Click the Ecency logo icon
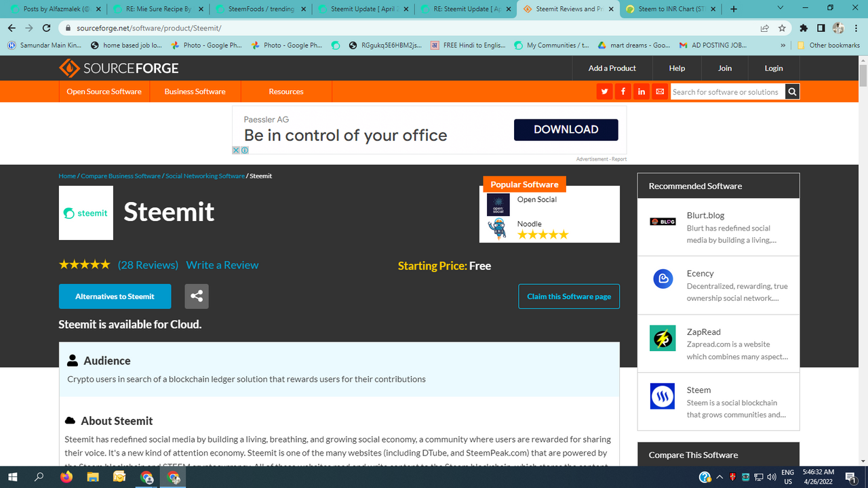Image resolution: width=868 pixels, height=488 pixels. (663, 279)
